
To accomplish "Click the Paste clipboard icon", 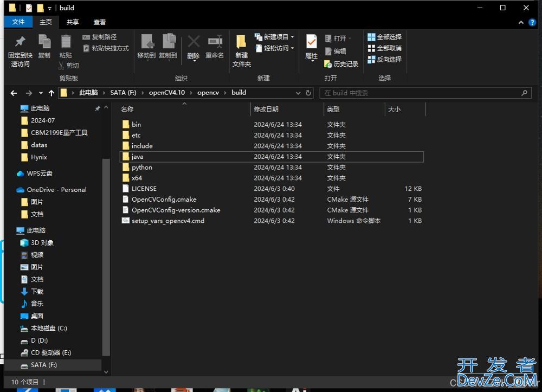I will [x=66, y=42].
